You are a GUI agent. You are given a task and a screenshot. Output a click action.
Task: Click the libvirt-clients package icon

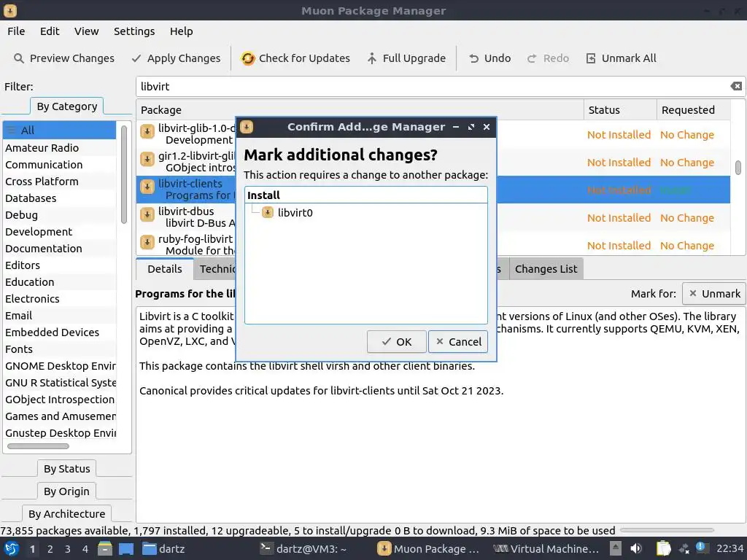(147, 187)
